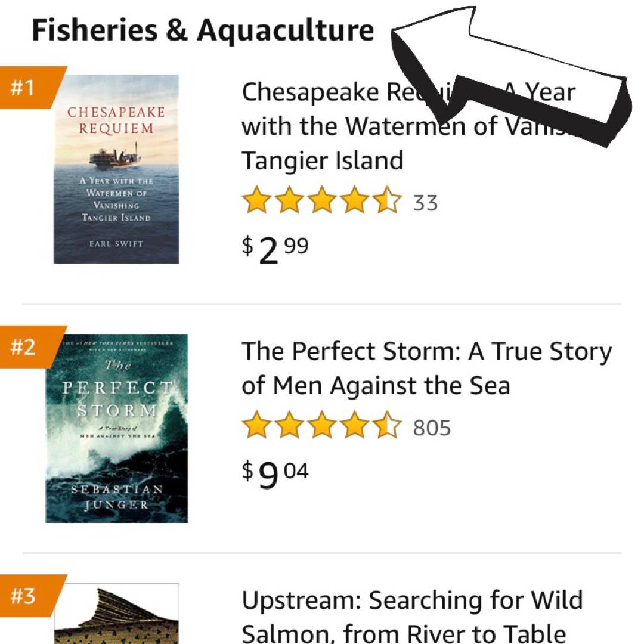Open The Perfect Storm book cover

click(x=116, y=428)
